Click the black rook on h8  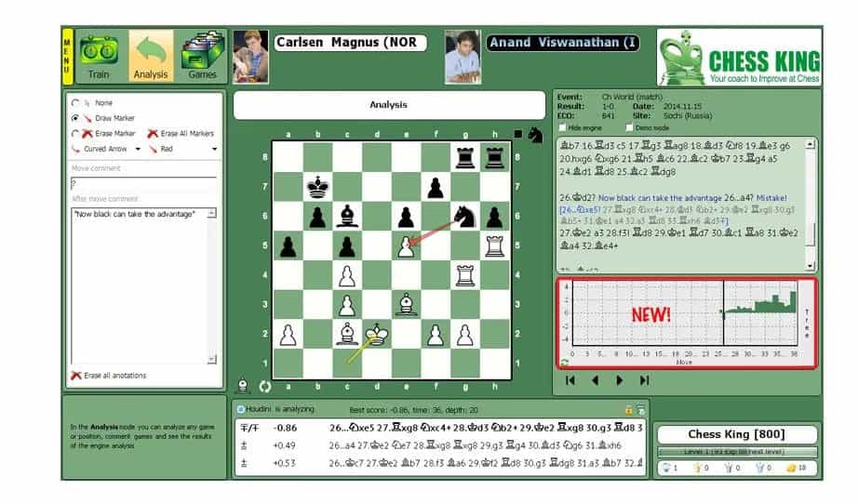click(x=495, y=157)
